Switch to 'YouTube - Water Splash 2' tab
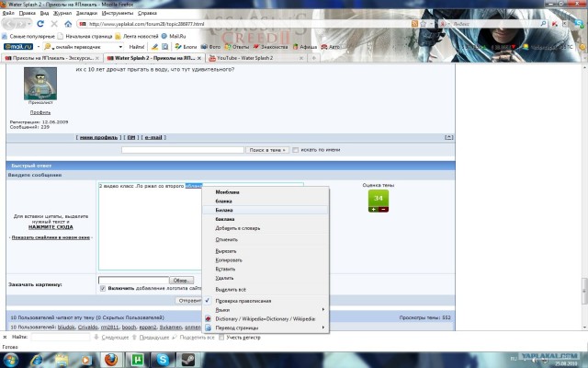 tap(255, 58)
